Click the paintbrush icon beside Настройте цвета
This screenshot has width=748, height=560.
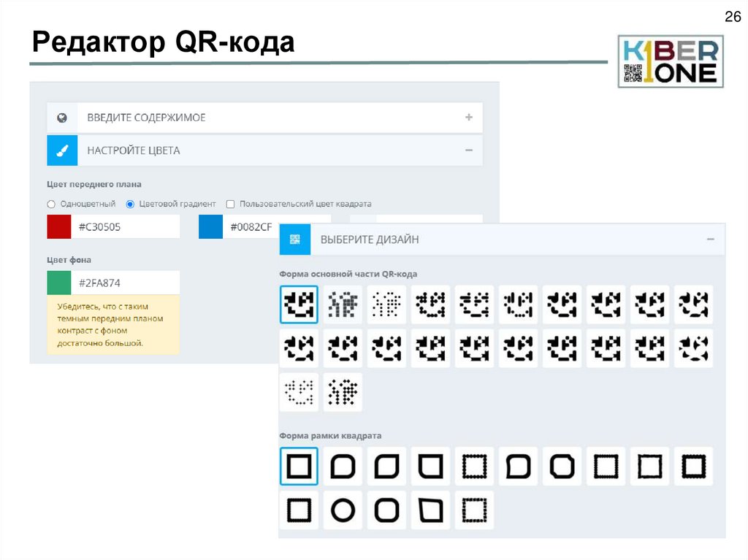pos(62,150)
